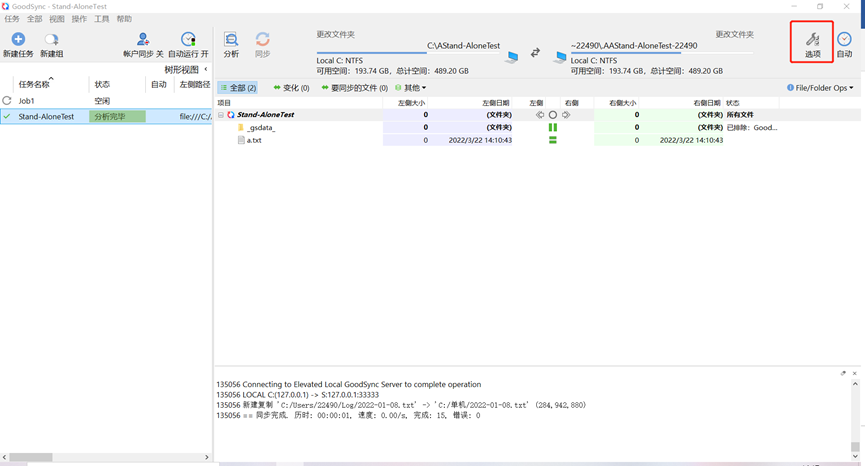Click the 已排除: Good... status text
This screenshot has width=865, height=466.
[752, 127]
